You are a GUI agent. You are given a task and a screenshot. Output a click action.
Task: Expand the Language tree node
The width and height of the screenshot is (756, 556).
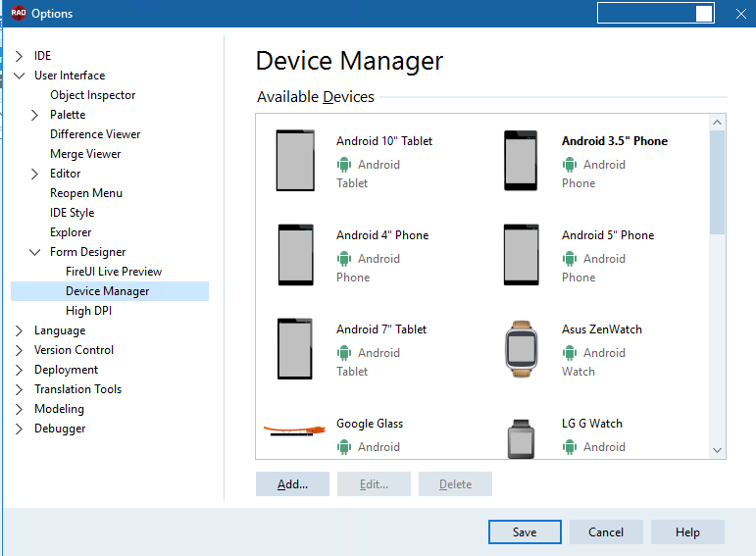pyautogui.click(x=19, y=330)
